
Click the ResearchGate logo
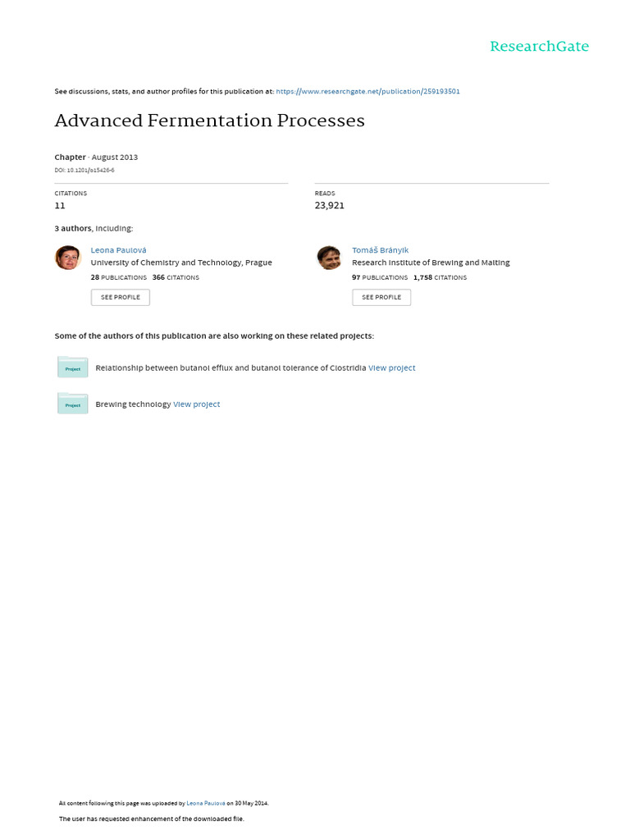(x=539, y=47)
